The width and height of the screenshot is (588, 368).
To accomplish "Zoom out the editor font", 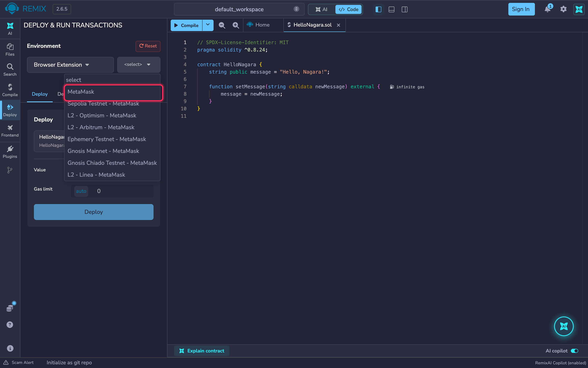I will [222, 25].
